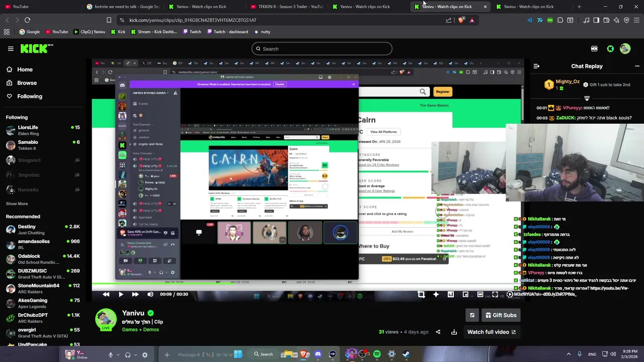Click the theater icon in Kick header
The image size is (644, 362).
(594, 49)
